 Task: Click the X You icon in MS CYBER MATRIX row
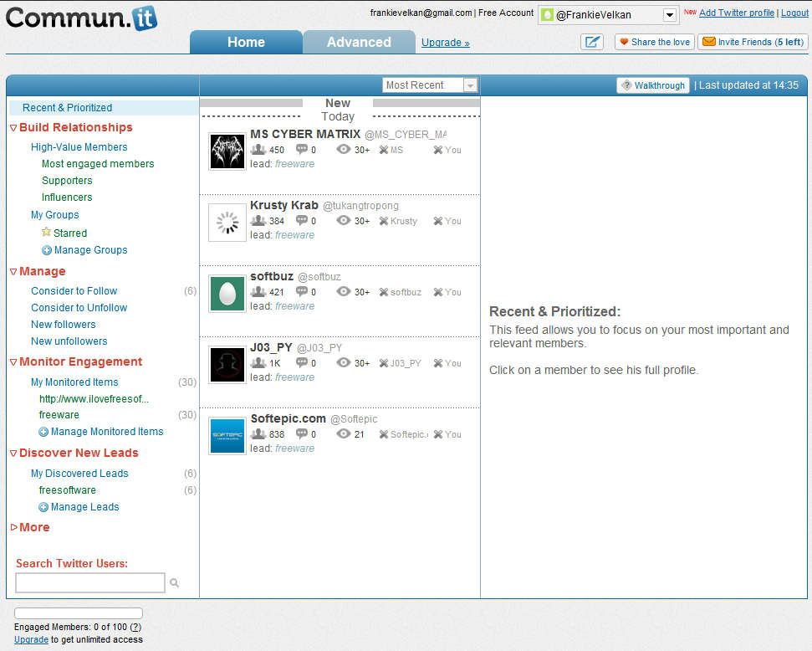point(438,150)
